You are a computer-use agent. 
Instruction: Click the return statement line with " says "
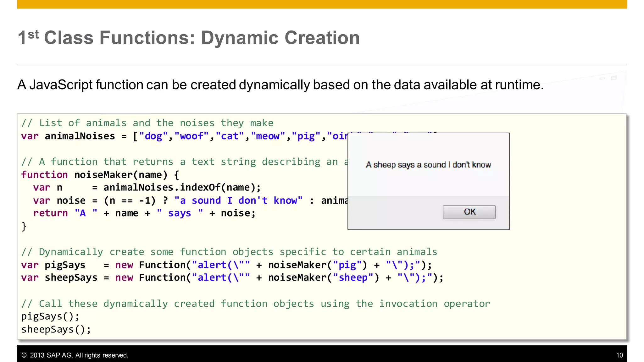144,213
